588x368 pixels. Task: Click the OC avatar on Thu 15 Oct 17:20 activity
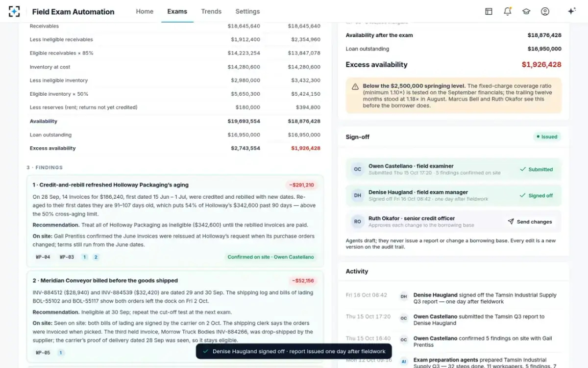404,317
